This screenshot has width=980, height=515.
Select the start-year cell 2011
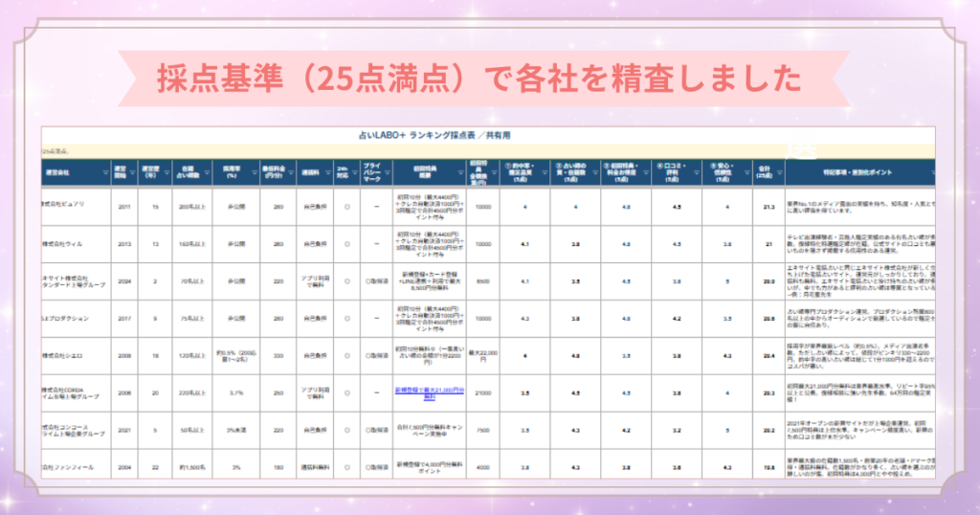pyautogui.click(x=124, y=207)
